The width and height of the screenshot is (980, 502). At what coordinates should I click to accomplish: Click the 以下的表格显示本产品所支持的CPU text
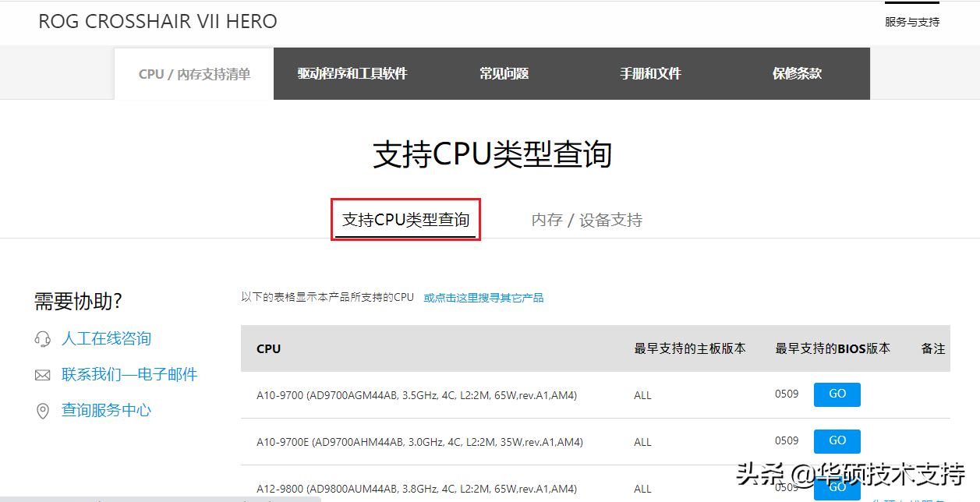tap(327, 298)
